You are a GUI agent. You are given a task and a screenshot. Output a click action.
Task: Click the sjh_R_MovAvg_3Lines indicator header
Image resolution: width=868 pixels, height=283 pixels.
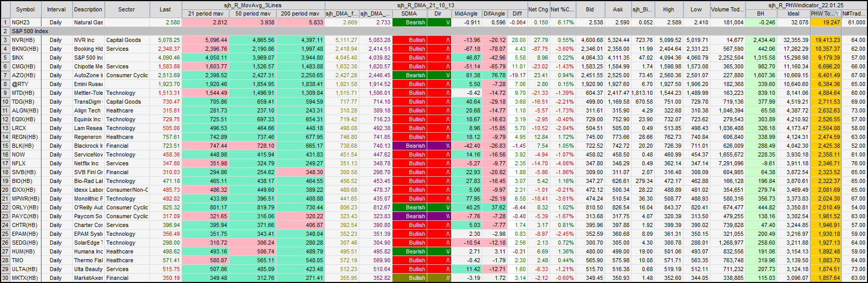pyautogui.click(x=253, y=5)
